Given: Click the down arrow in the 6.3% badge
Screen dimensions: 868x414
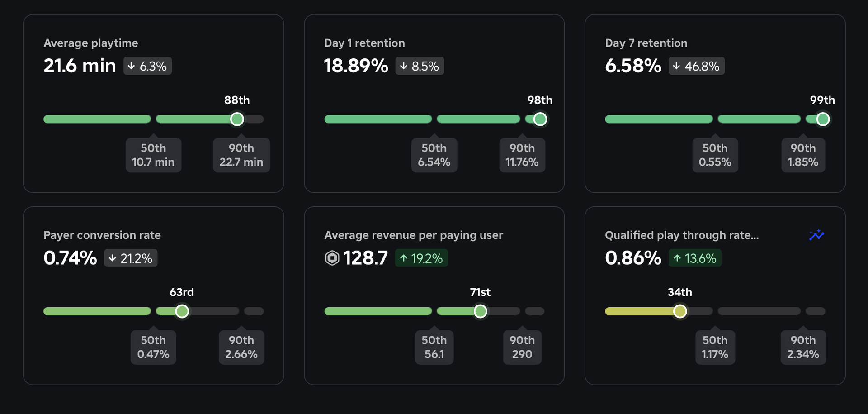Looking at the screenshot, I should coord(132,66).
